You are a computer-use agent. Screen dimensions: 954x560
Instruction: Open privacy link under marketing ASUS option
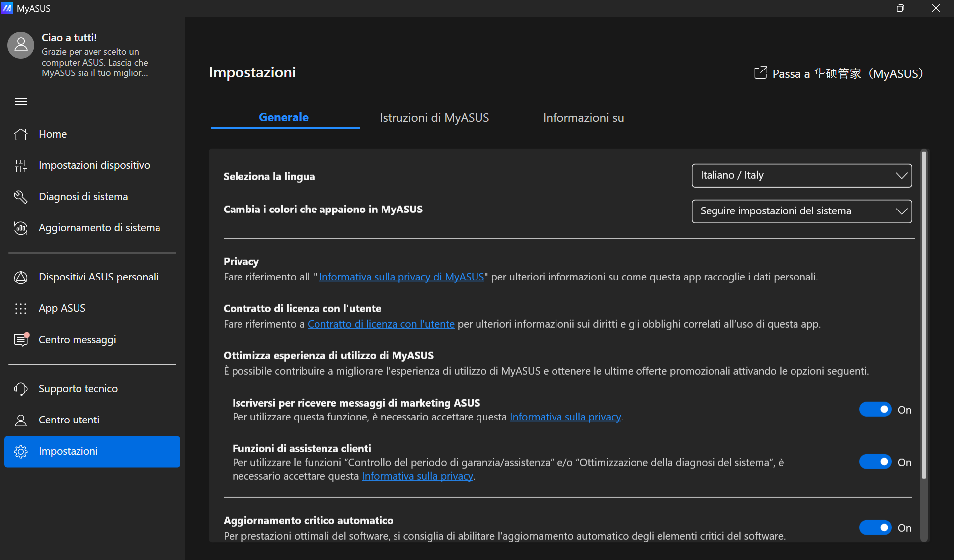tap(565, 417)
